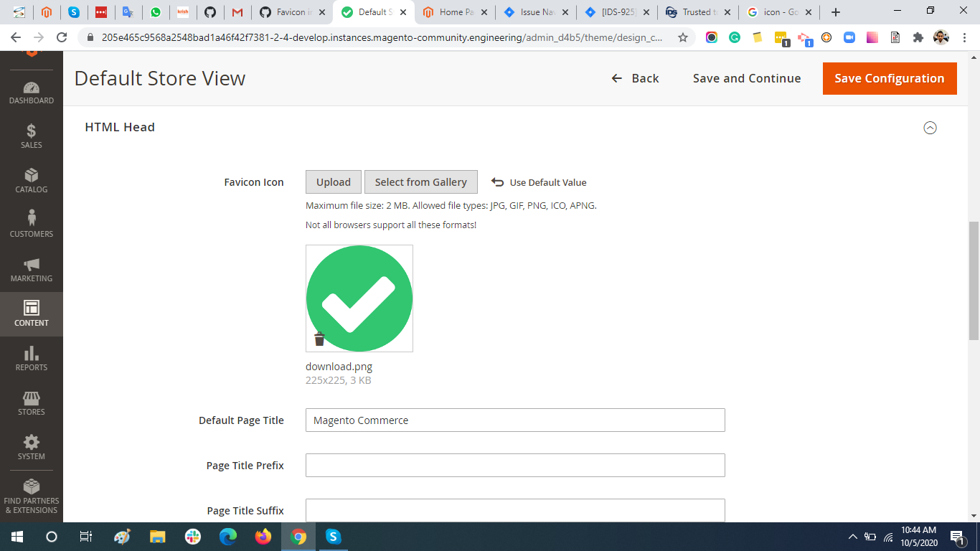
Task: Open the Sales section in sidebar
Action: click(x=31, y=138)
